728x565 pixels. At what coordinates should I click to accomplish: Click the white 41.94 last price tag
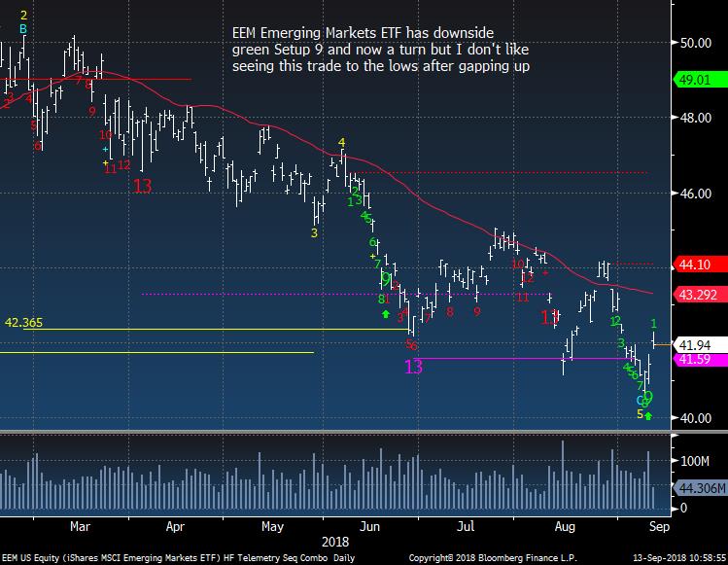coord(701,345)
